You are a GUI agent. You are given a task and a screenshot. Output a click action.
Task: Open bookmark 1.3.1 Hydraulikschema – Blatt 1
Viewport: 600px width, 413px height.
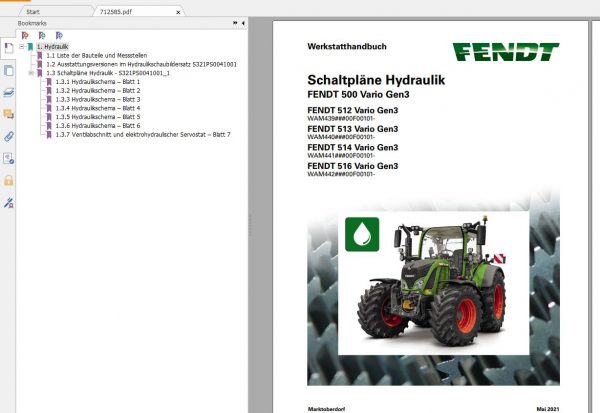pyautogui.click(x=98, y=82)
